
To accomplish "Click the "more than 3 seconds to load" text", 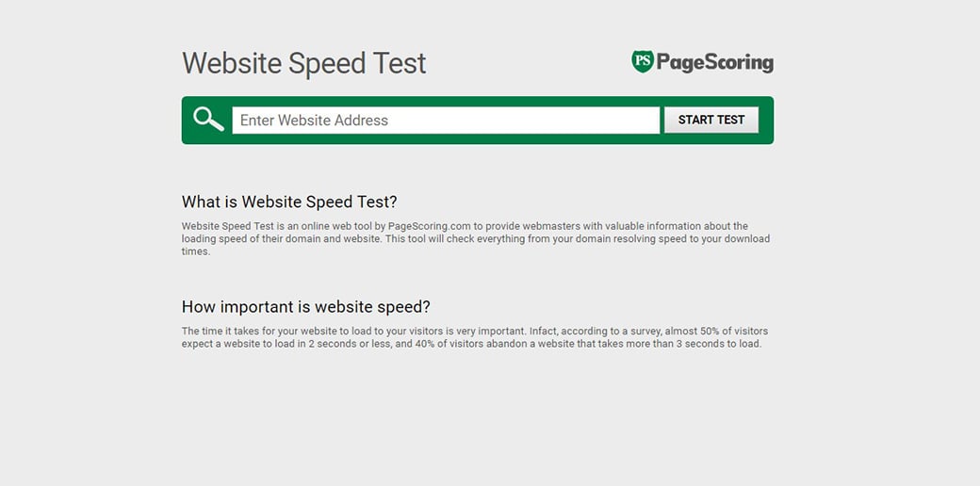I will pos(696,344).
